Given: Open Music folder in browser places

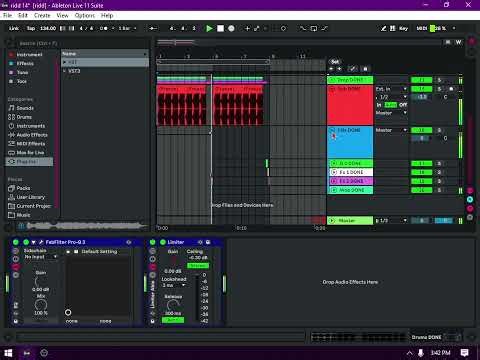Looking at the screenshot, I should (19, 215).
